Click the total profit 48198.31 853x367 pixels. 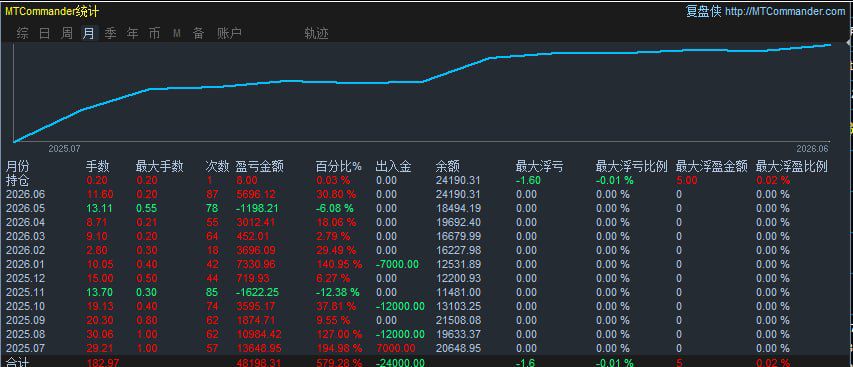[258, 363]
